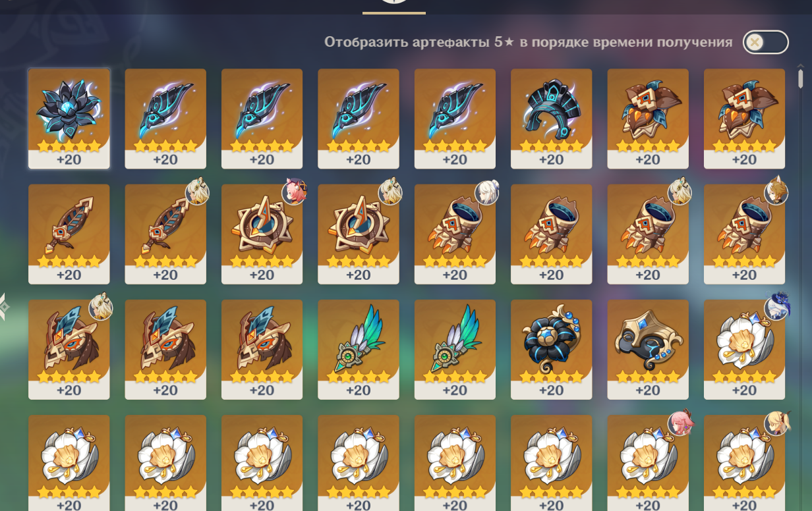Click the active tab indicator at top

click(394, 12)
